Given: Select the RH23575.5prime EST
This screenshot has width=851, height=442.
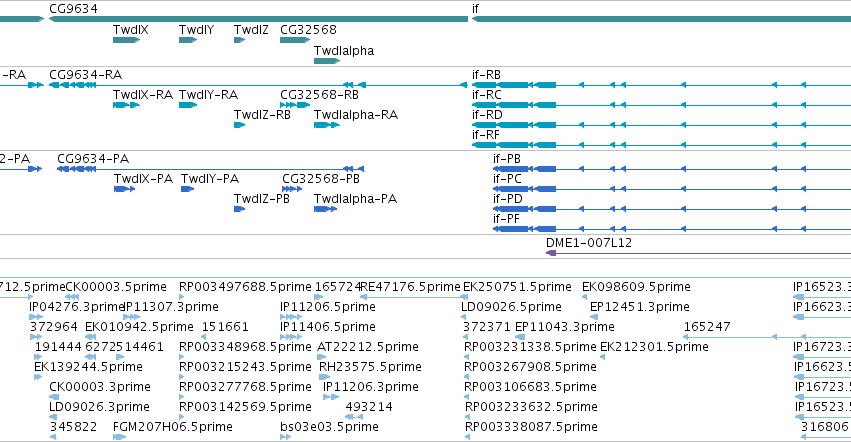Looking at the screenshot, I should [x=325, y=377].
